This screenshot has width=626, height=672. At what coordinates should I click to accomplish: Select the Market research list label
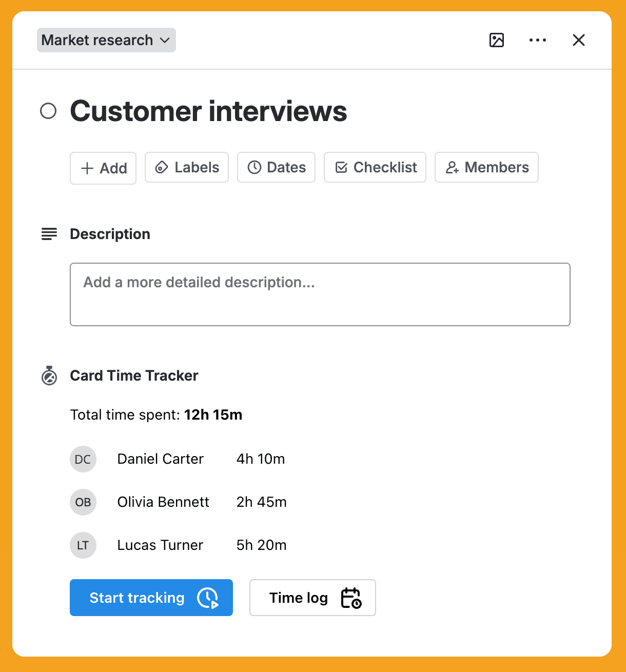tap(97, 40)
